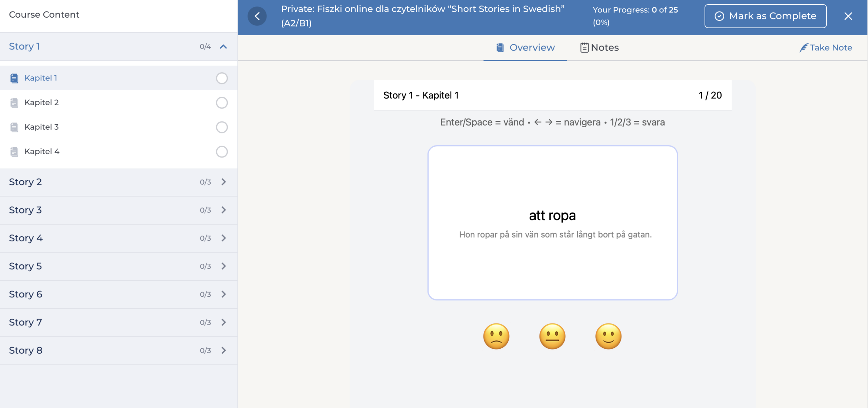Screen dimensions: 868x408
Task: Click the sad face emoji rating
Action: click(496, 336)
